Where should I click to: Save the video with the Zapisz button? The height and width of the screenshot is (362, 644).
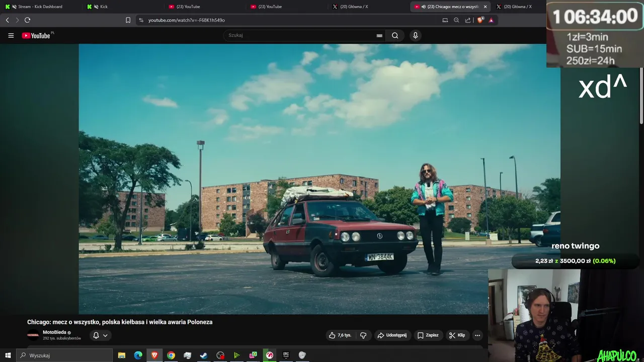(x=428, y=335)
